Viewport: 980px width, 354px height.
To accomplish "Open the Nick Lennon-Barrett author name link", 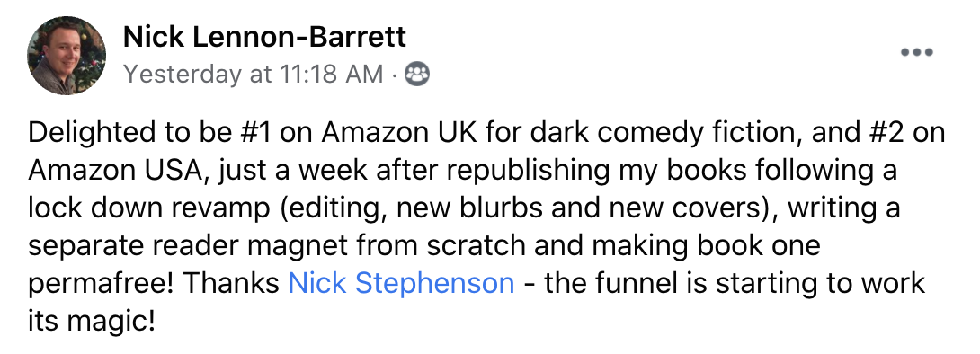I will pyautogui.click(x=264, y=36).
